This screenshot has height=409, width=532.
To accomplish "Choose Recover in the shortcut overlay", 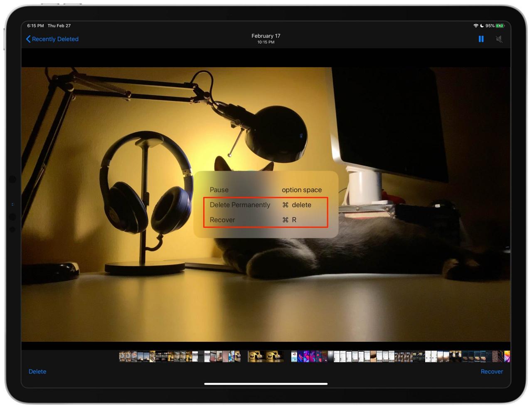I will pos(222,220).
